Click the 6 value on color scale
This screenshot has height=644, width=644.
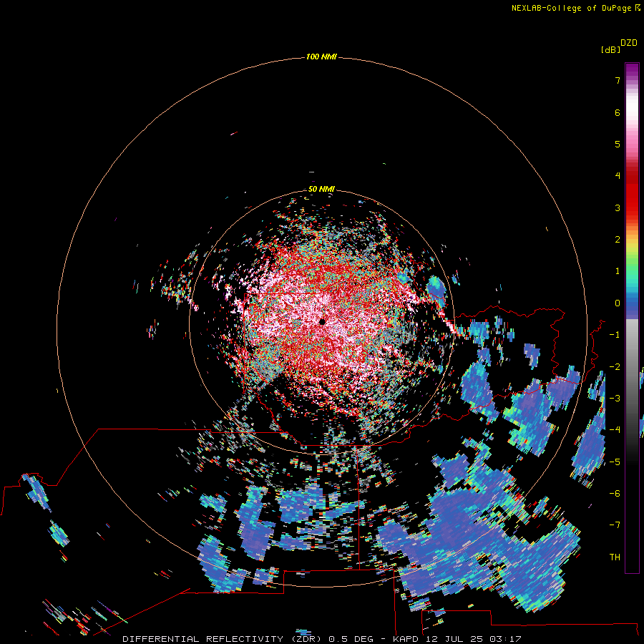(x=618, y=112)
